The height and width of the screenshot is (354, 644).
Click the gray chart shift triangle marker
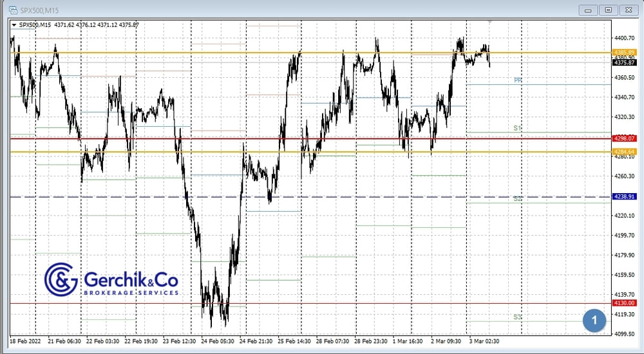coord(489,22)
